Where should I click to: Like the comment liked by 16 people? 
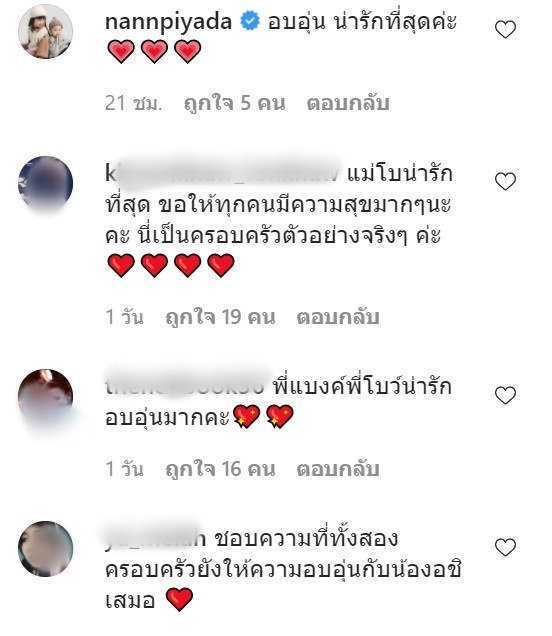[x=505, y=395]
